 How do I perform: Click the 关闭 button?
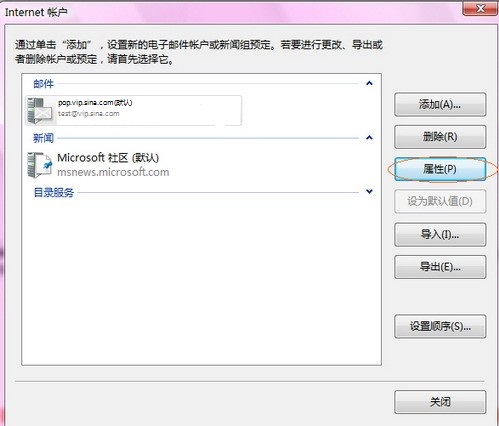(440, 402)
